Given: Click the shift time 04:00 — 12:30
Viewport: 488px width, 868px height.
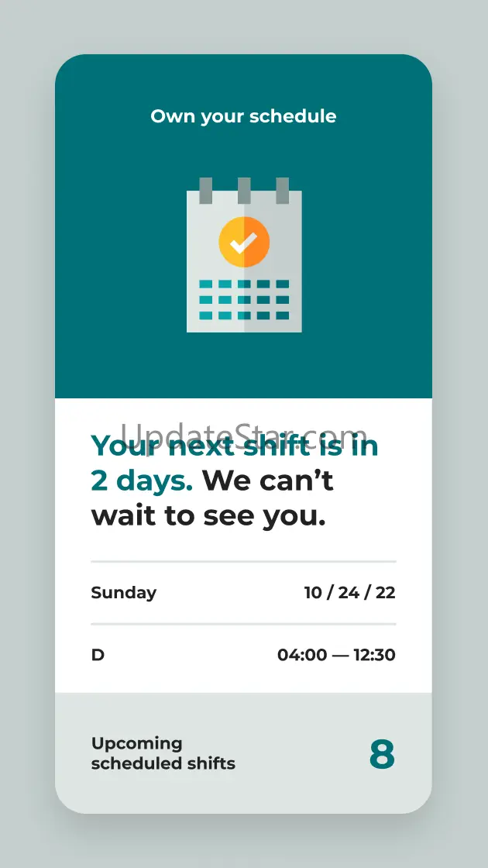Looking at the screenshot, I should click(x=336, y=655).
